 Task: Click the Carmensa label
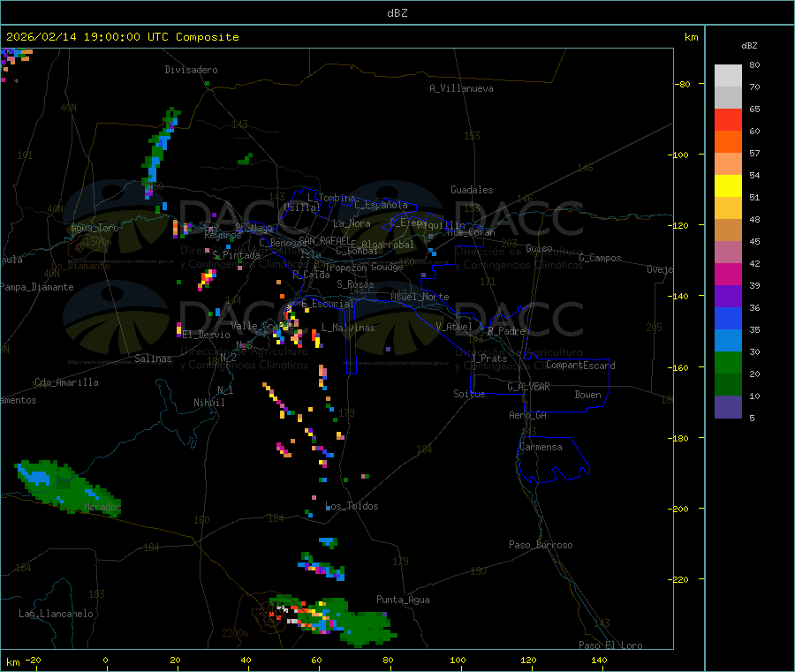pyautogui.click(x=541, y=447)
